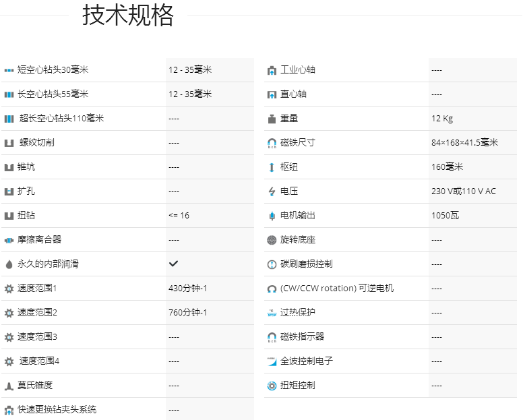Click the 速度范围1 gear icon
This screenshot has height=420, width=523.
9,289
